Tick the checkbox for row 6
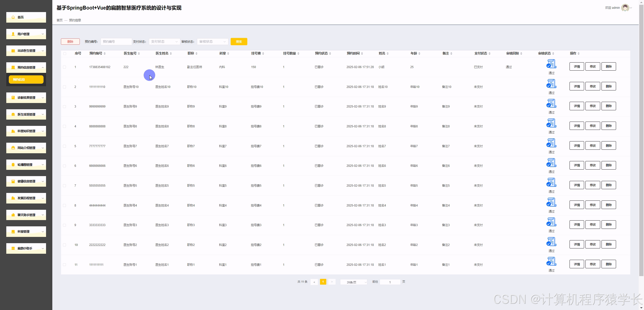 tap(64, 166)
